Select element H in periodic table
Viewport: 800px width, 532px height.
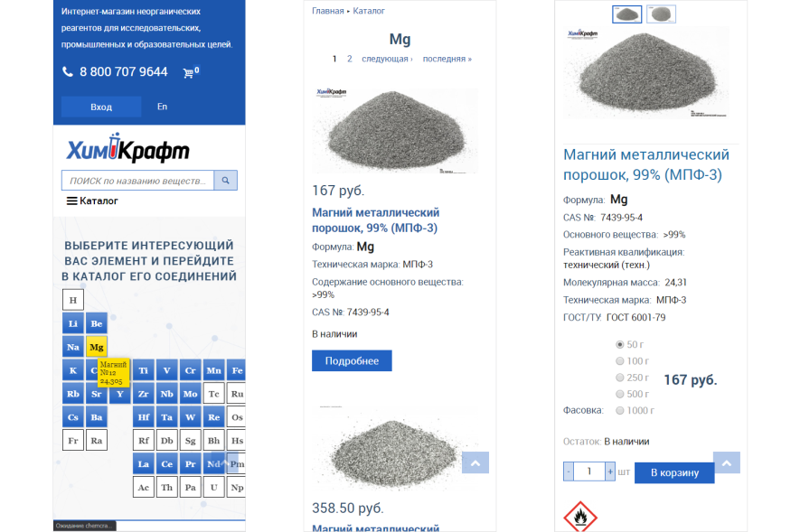pos(73,300)
